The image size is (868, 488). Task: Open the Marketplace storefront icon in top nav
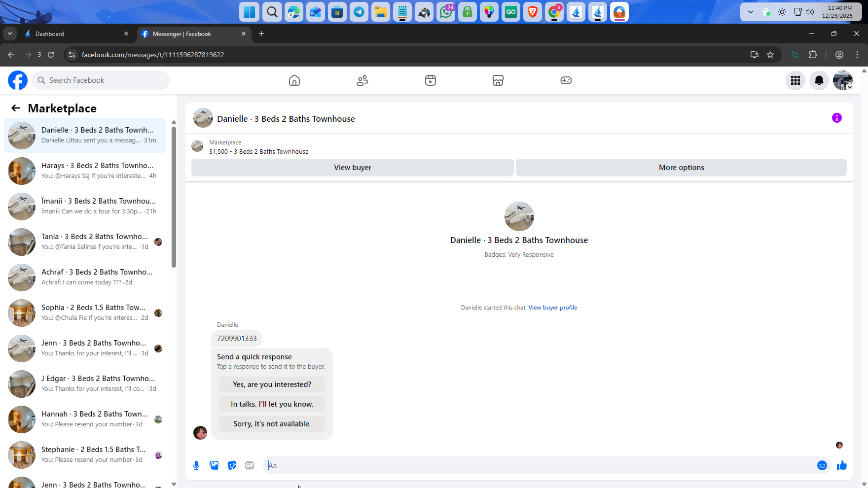point(498,80)
